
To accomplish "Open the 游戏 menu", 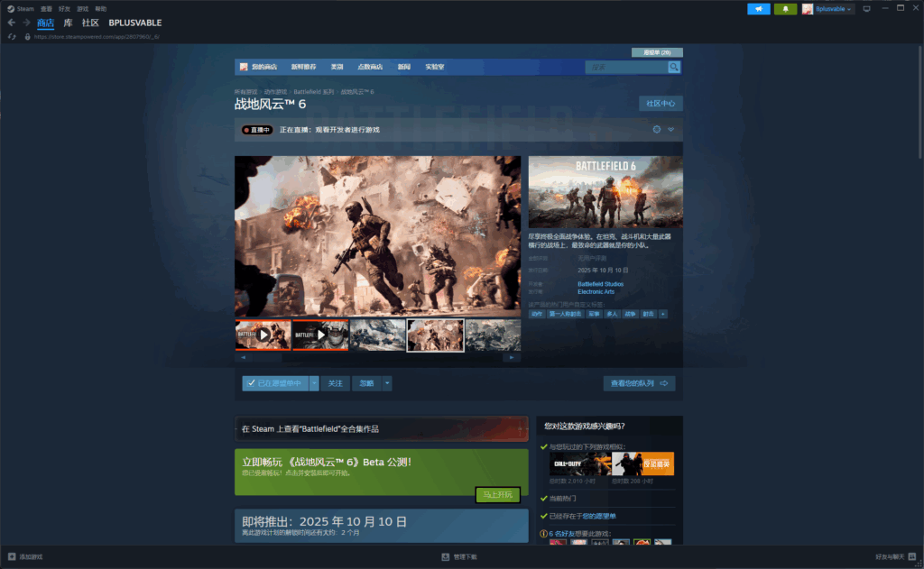I will (x=82, y=9).
